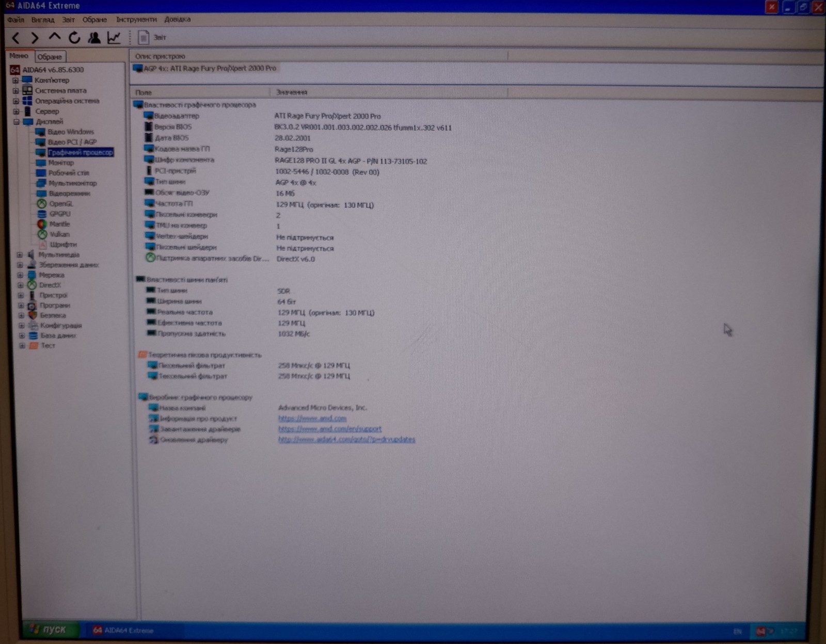
Task: Expand the Мультимедіа tree node
Action: [x=20, y=255]
